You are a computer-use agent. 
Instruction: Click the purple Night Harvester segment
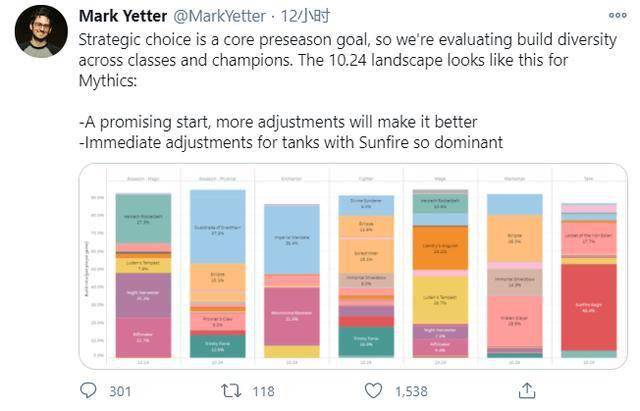(x=142, y=296)
